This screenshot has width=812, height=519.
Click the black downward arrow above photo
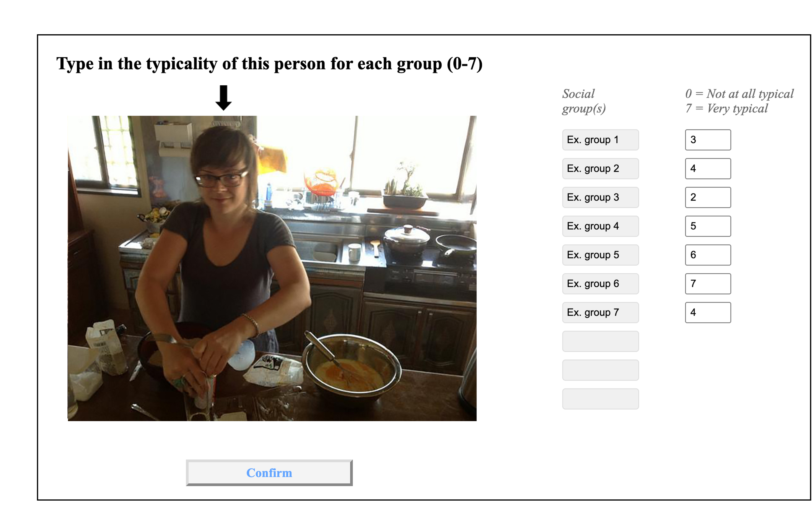(223, 98)
